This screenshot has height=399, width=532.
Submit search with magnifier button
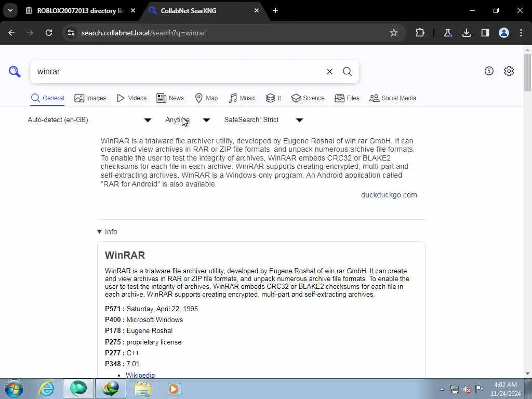tap(347, 72)
